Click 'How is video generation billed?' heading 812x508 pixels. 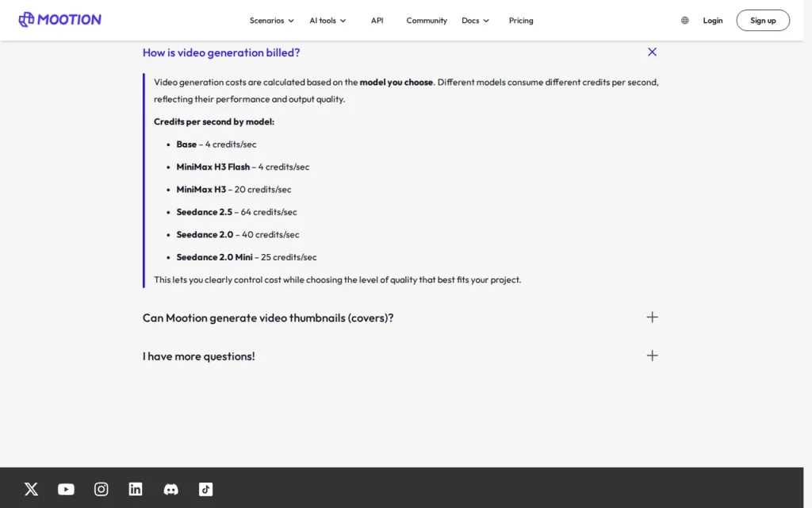(x=221, y=52)
